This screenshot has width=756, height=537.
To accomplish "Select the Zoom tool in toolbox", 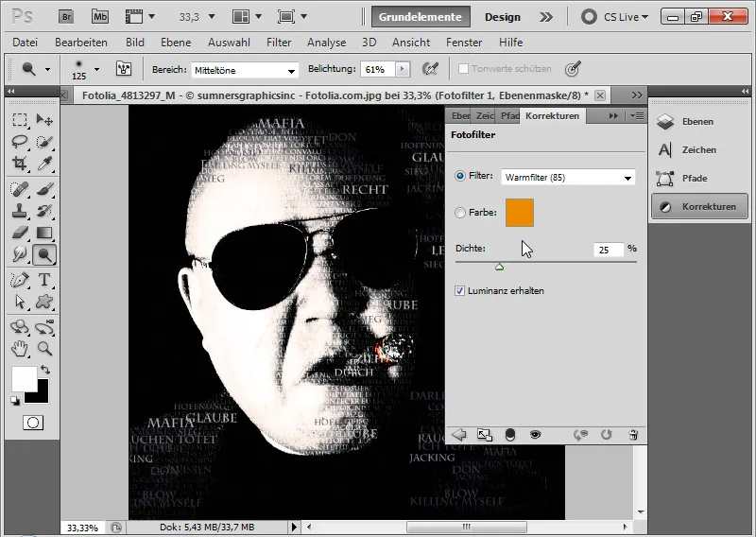I will pyautogui.click(x=44, y=348).
